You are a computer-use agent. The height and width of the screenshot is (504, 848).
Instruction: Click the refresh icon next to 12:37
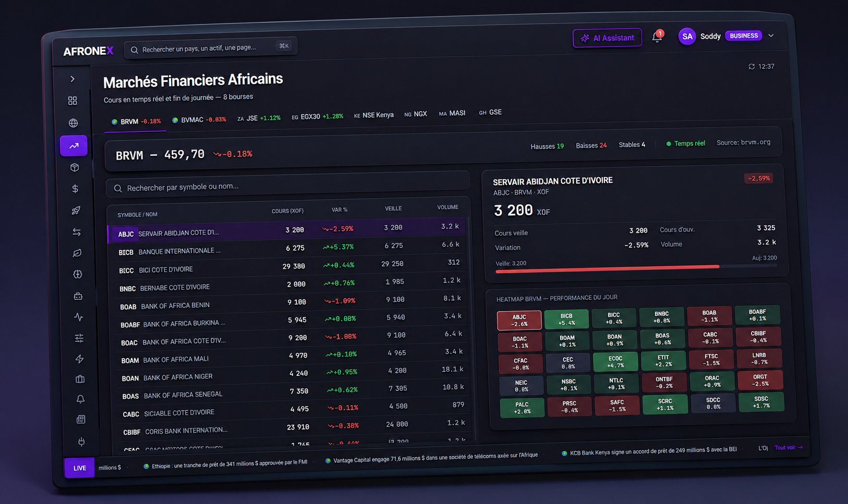tap(752, 67)
